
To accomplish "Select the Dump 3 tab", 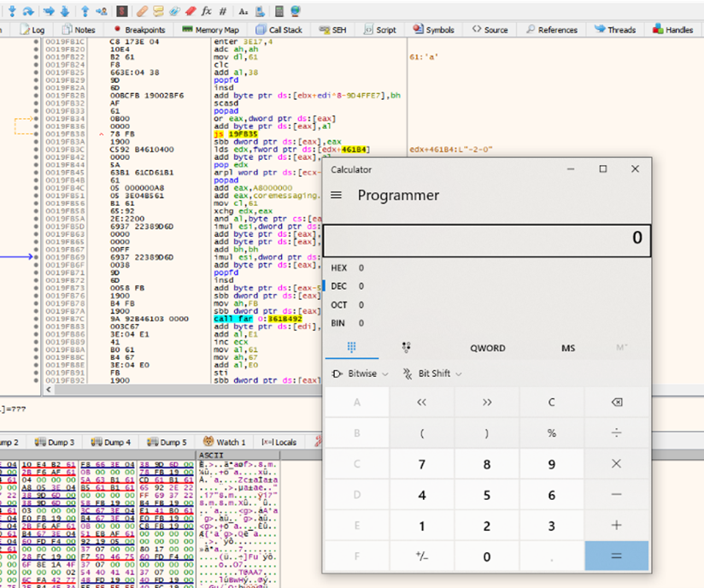I will click(x=55, y=442).
